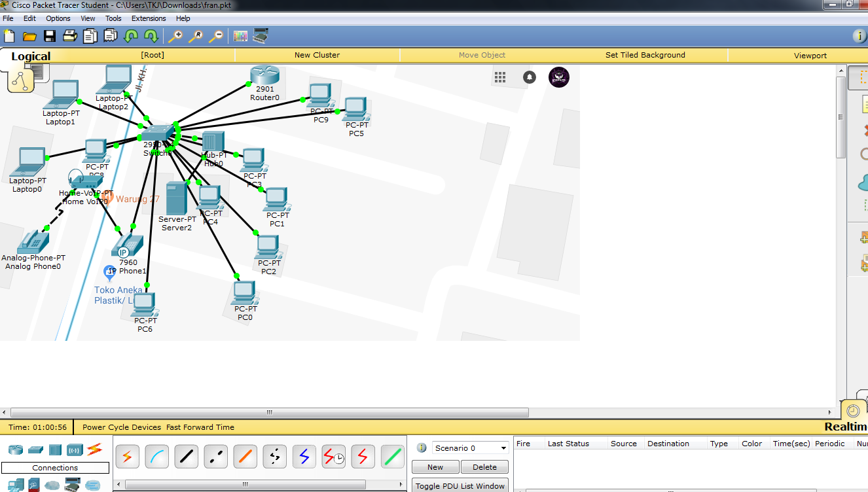Click the Switch0 device
Image resolution: width=868 pixels, height=492 pixels.
pos(157,133)
